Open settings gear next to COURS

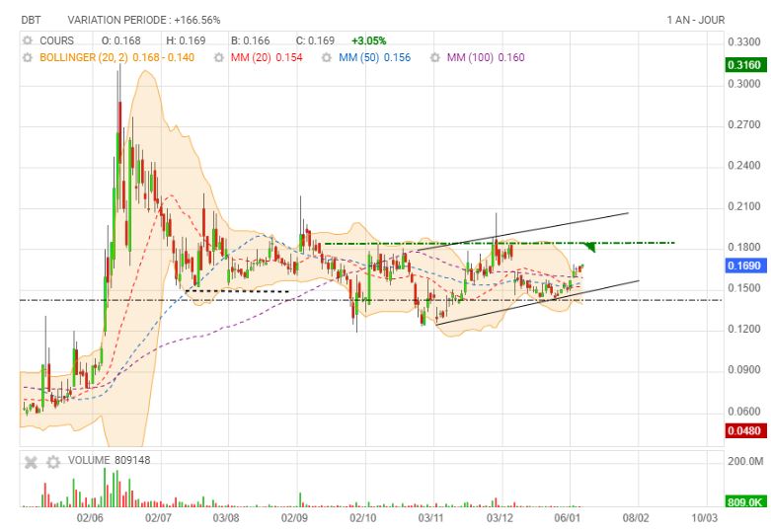coord(28,40)
